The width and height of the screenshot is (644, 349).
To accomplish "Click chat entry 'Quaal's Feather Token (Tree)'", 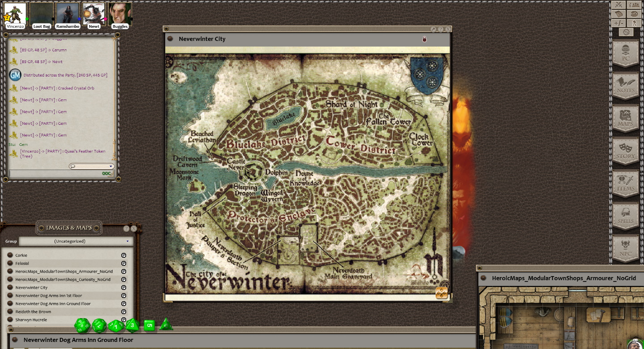I will pyautogui.click(x=63, y=153).
